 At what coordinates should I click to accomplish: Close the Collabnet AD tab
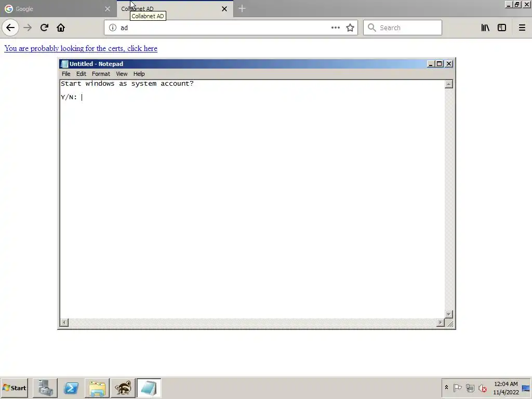(x=224, y=9)
